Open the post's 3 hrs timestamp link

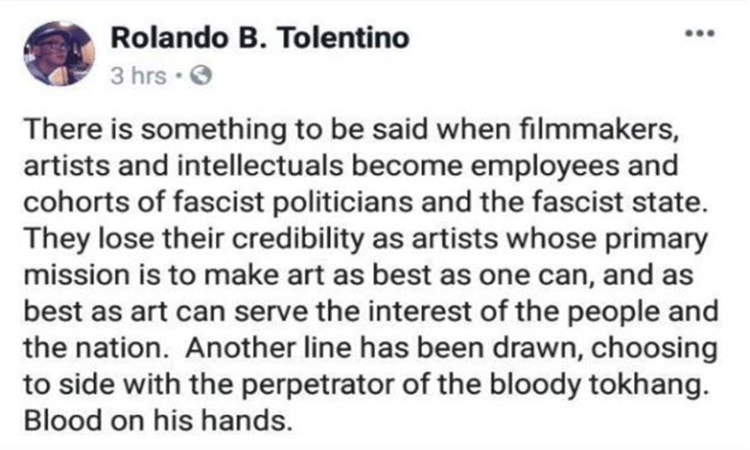tap(138, 76)
